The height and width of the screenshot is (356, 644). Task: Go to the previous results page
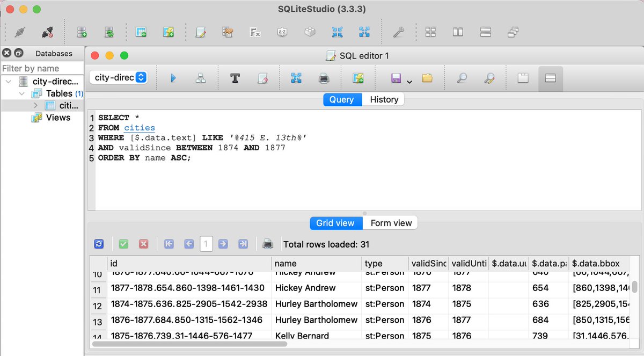188,244
